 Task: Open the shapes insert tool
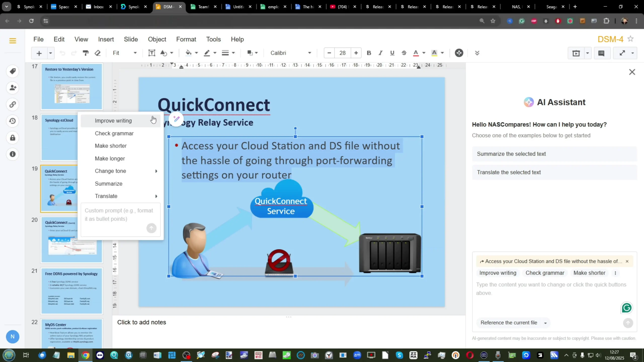pos(164,53)
